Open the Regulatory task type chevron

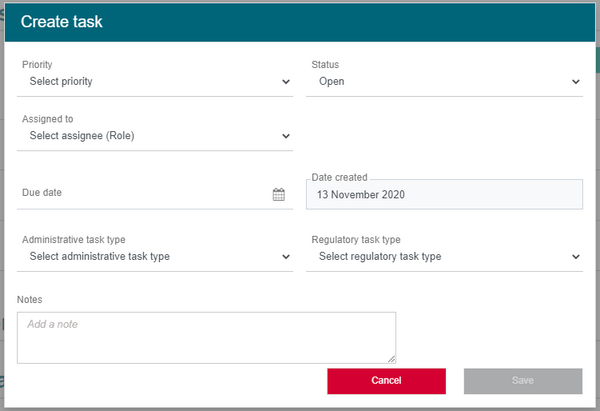[576, 257]
